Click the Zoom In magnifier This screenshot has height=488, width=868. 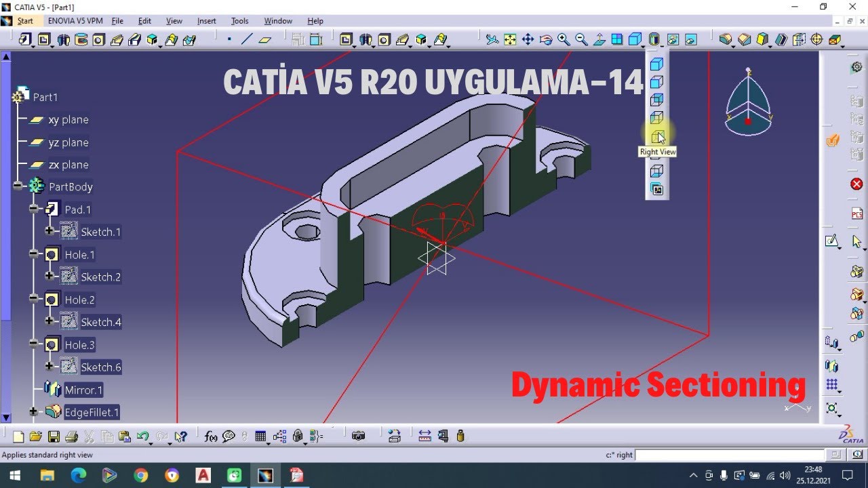click(x=564, y=40)
